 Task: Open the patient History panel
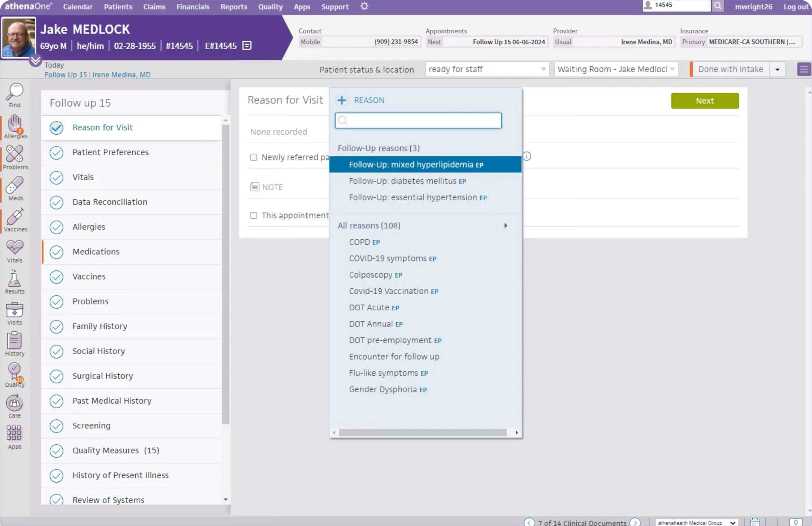click(x=14, y=343)
